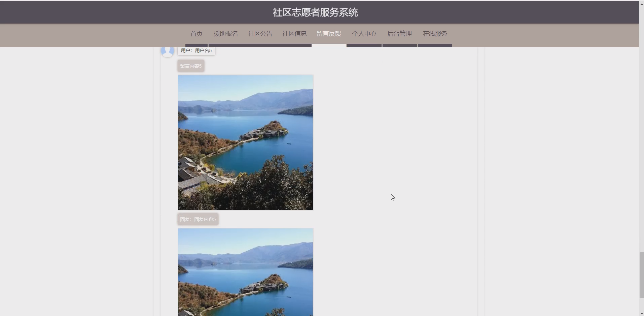
Task: Open the lake photo under 回复内容5
Action: click(x=246, y=272)
